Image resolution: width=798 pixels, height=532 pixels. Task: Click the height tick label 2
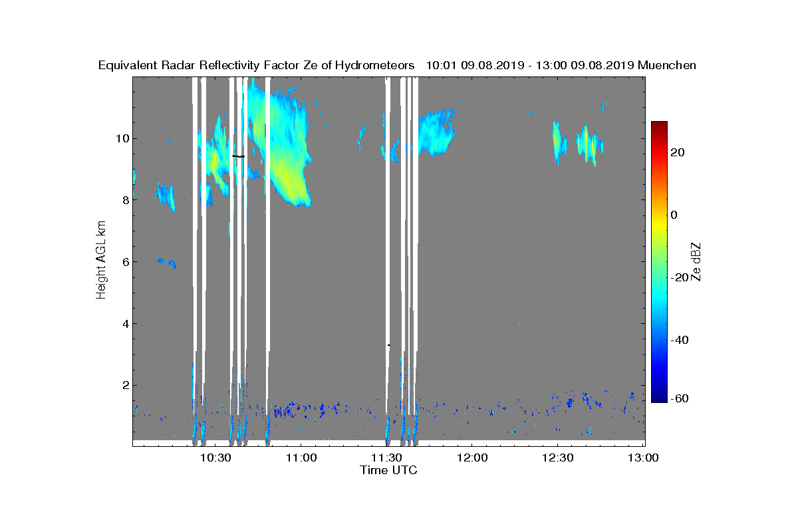point(125,385)
